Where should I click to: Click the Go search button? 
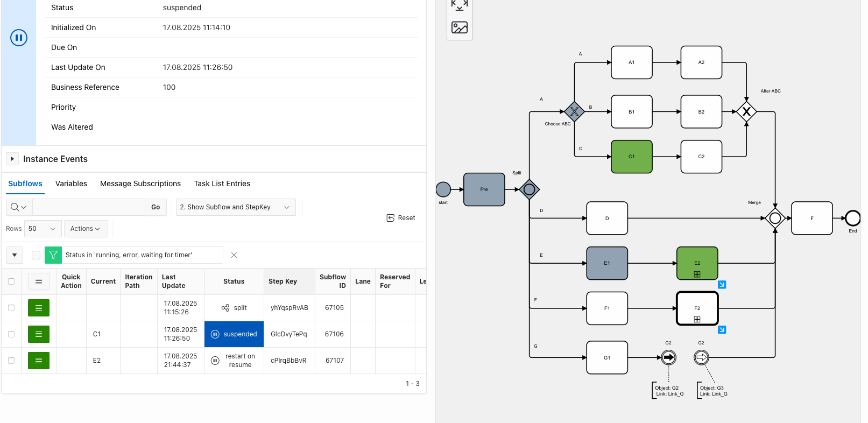tap(156, 207)
